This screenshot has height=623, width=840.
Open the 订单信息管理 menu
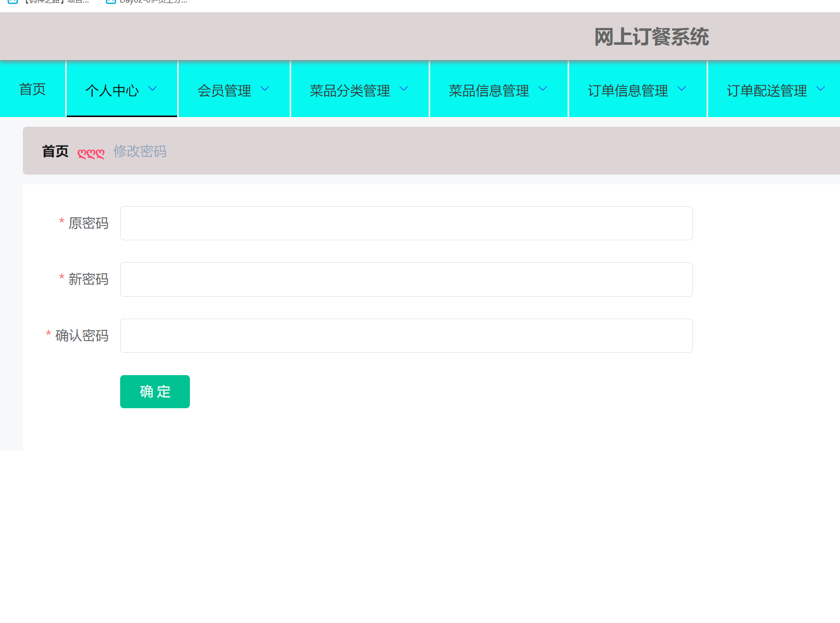637,89
